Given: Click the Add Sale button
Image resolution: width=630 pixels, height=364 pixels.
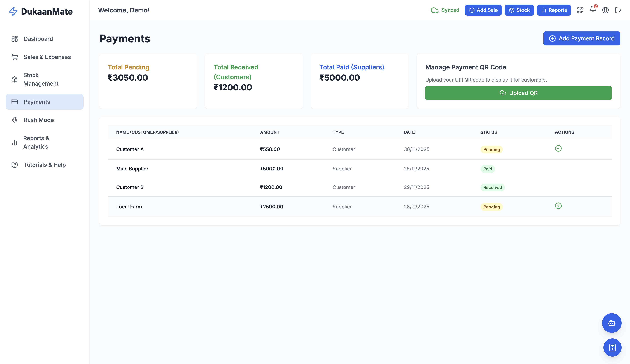Looking at the screenshot, I should pos(483,10).
